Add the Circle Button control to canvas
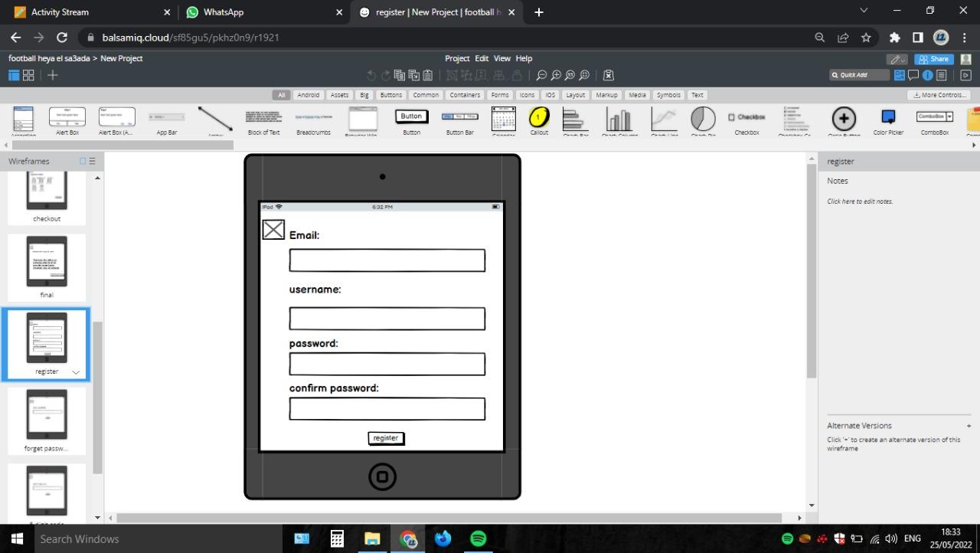Screen dimensions: 980x553 tap(843, 119)
